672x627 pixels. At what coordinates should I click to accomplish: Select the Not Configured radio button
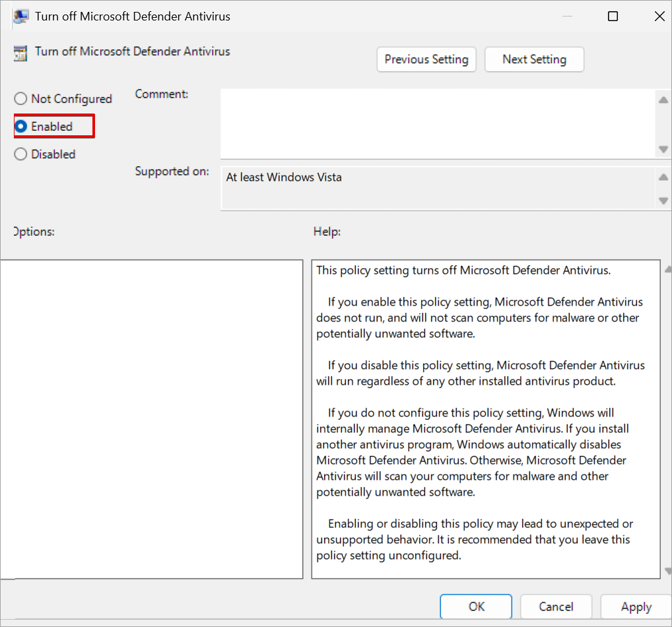[x=20, y=98]
